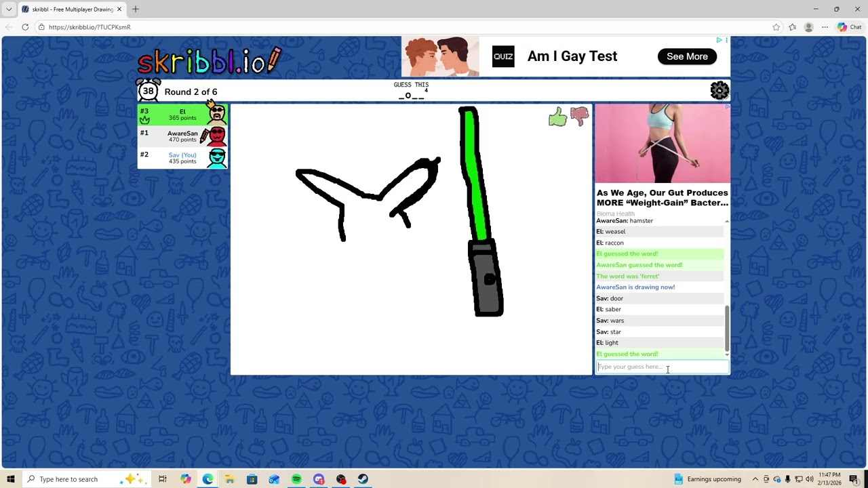Viewport: 868px width, 488px height.
Task: Open File Explorer from taskbar
Action: click(230, 479)
